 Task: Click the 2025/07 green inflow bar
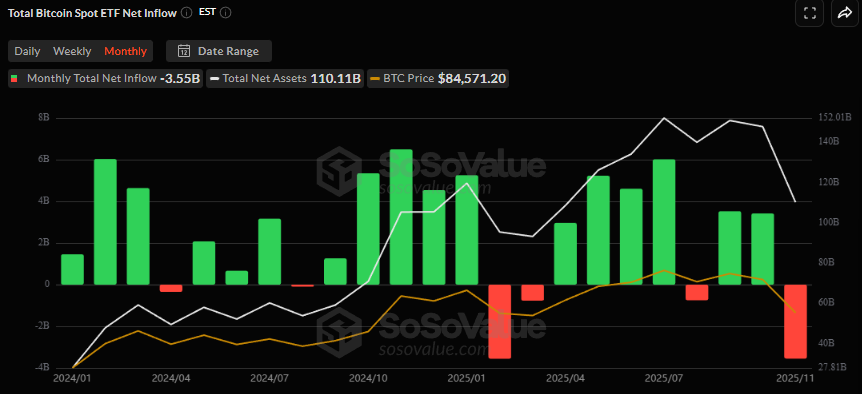tap(664, 222)
